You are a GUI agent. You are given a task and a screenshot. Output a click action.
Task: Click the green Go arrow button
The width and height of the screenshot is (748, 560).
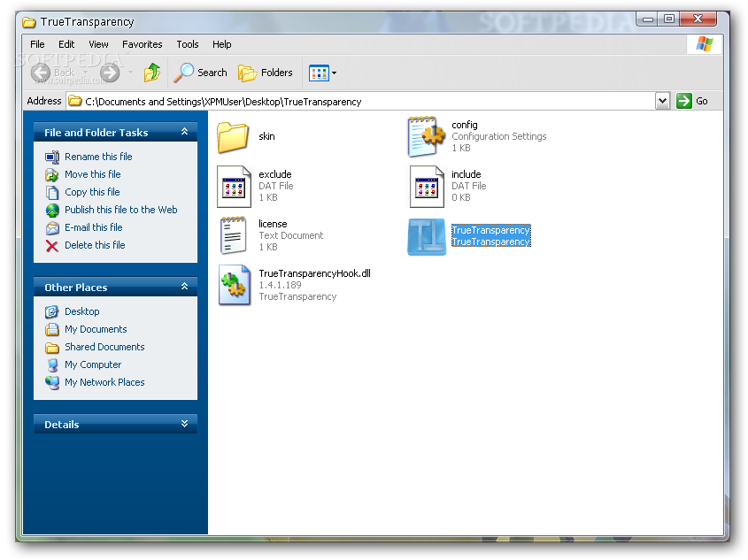tap(684, 101)
